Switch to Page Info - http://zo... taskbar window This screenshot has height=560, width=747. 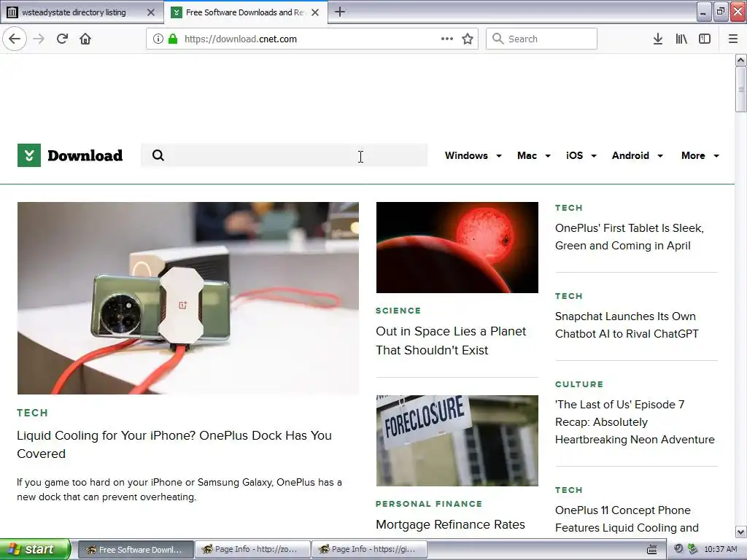(x=252, y=549)
